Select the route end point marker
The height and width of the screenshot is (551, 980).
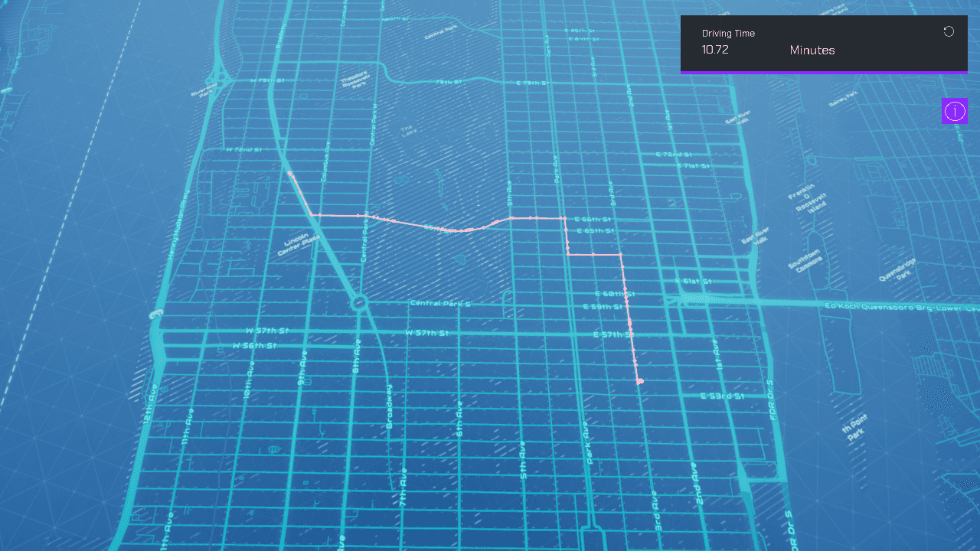click(639, 381)
